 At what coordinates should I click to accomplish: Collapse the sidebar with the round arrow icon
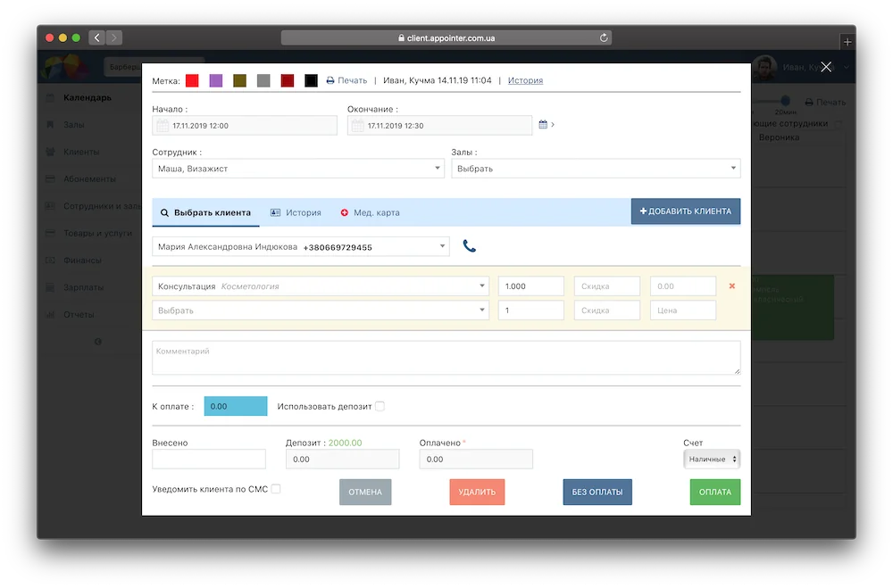coord(98,342)
